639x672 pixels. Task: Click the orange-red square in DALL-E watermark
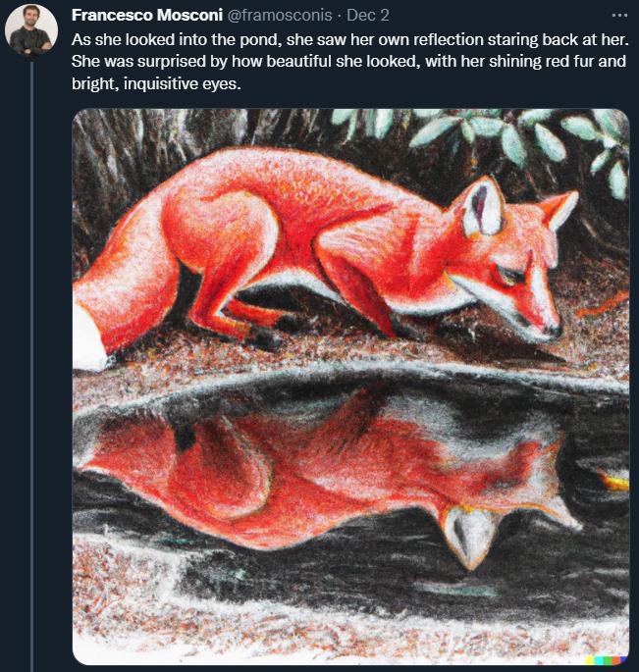(x=614, y=659)
